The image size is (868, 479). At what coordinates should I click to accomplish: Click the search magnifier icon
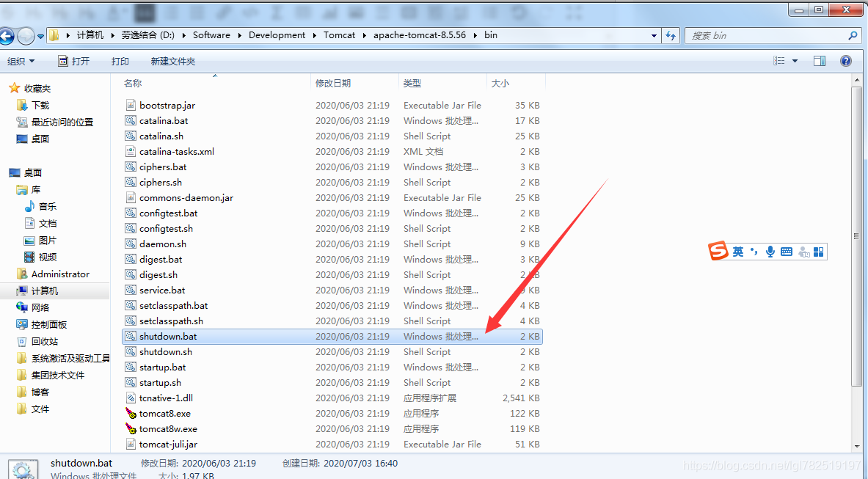853,35
